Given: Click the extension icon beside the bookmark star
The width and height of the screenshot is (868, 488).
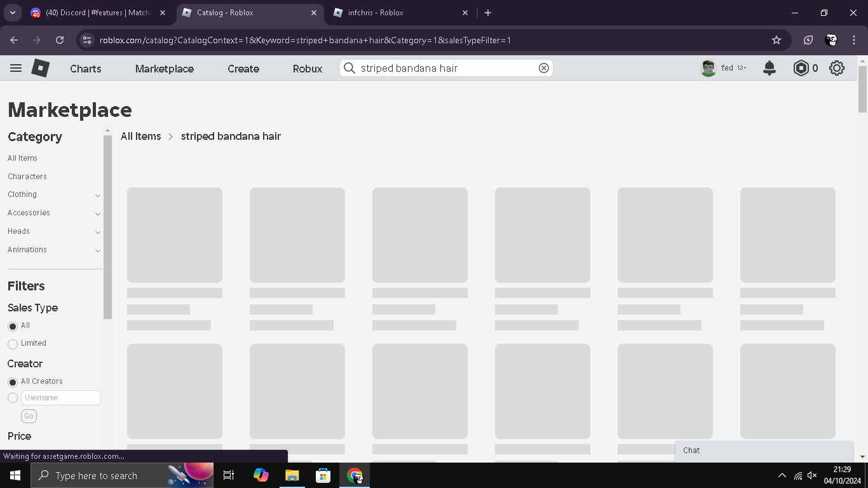Looking at the screenshot, I should pyautogui.click(x=808, y=40).
